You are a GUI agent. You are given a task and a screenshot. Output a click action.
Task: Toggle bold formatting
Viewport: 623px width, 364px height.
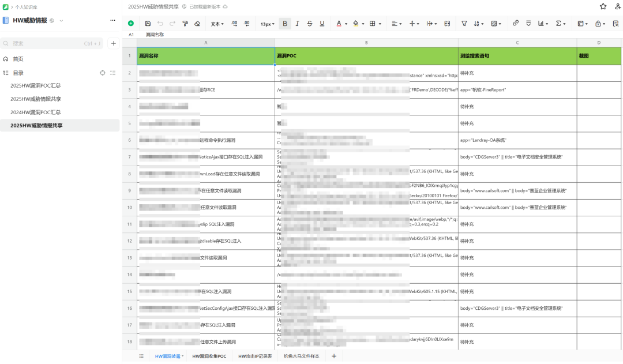click(x=285, y=24)
